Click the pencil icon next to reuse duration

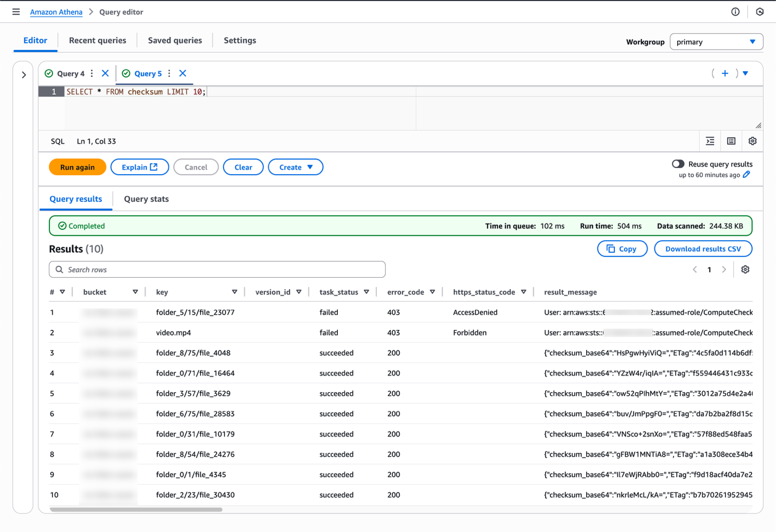747,175
